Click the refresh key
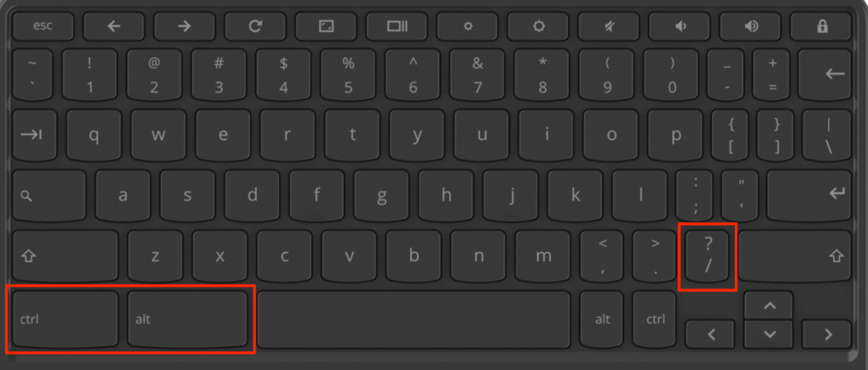 click(255, 26)
